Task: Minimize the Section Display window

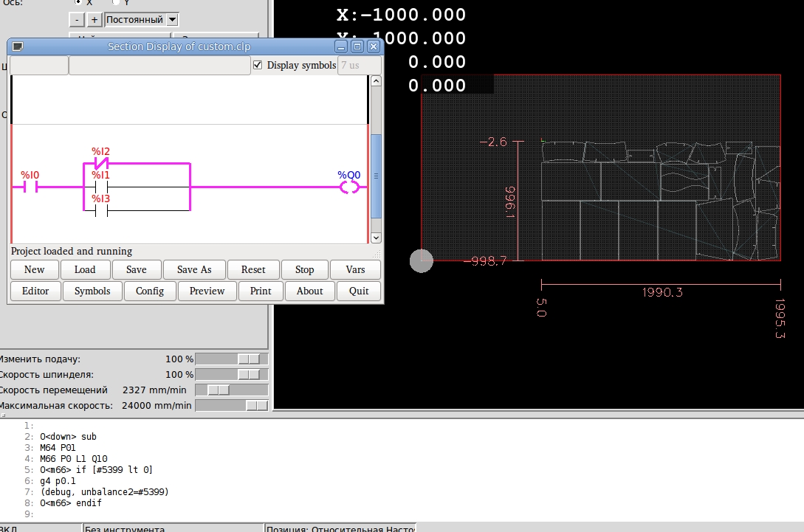Action: pyautogui.click(x=341, y=46)
